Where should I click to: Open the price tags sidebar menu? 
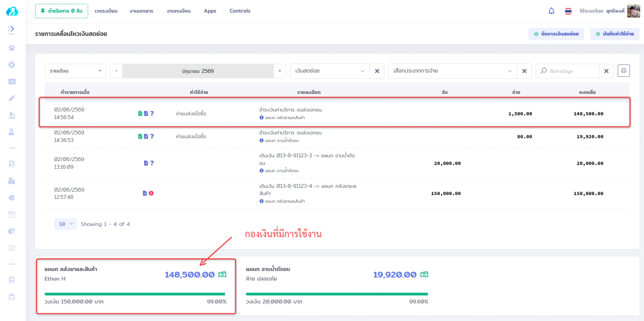click(12, 198)
